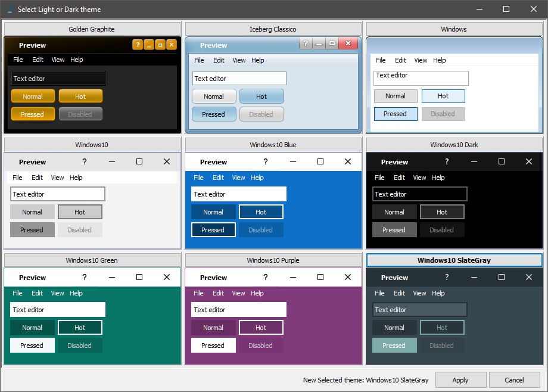This screenshot has height=392, width=548.
Task: Click the maximize icon in Windows10 SlateGray preview
Action: pos(501,277)
